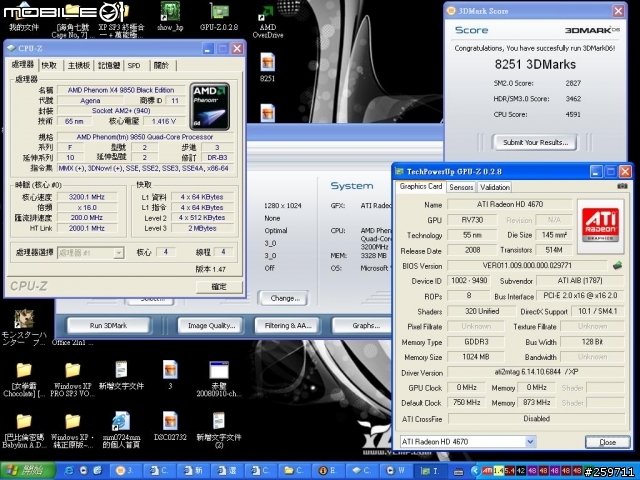Switch to CPU-Z 記憶體 tab

109,65
